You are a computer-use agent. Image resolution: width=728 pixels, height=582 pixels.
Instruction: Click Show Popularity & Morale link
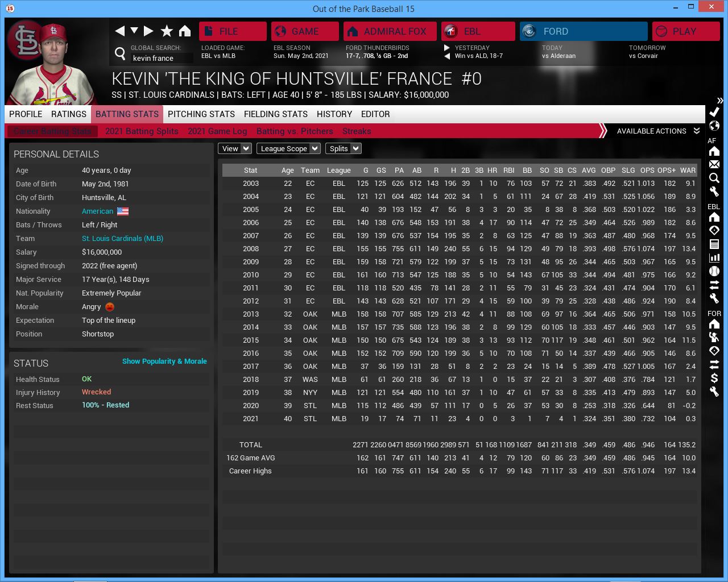tap(164, 361)
